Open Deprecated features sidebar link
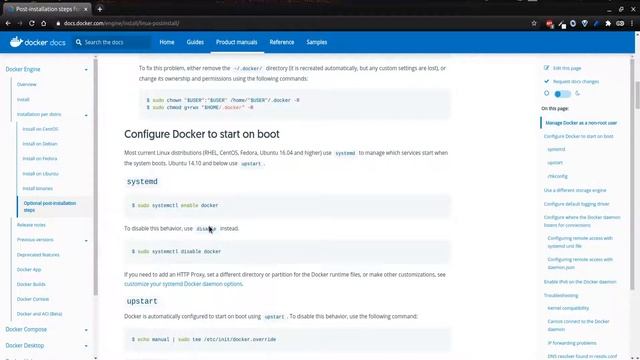The image size is (640, 360). click(x=38, y=255)
